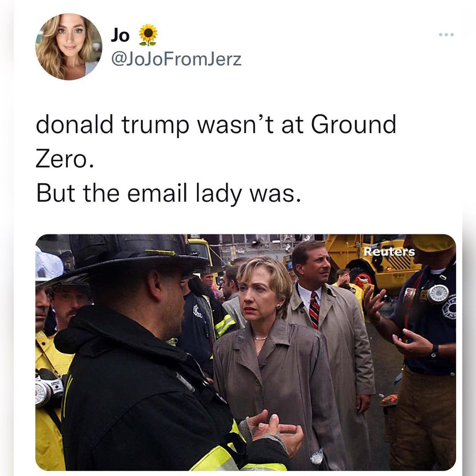Click the word 'donald' in tweet text
The width and height of the screenshot is (476, 476).
[74, 124]
